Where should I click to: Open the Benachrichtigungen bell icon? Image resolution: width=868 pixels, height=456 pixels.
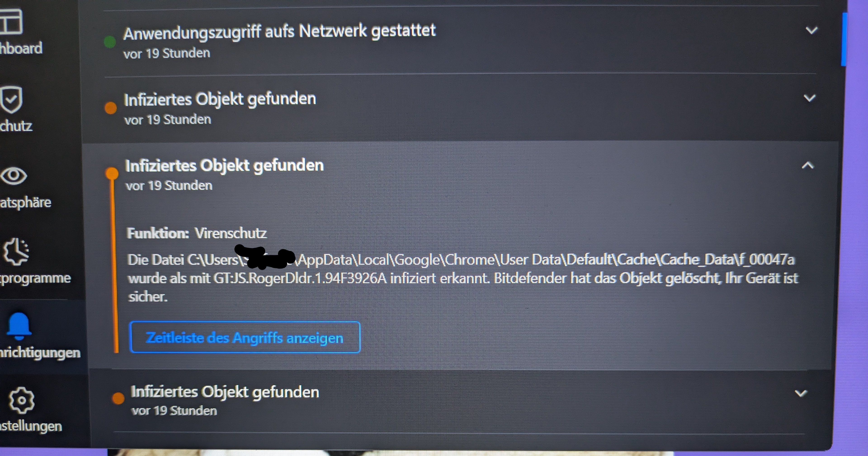click(19, 326)
